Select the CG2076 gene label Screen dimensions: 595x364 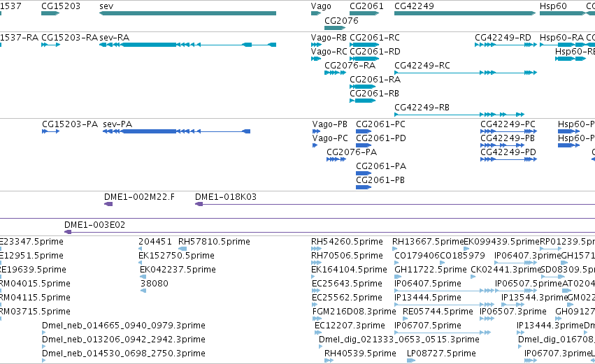click(341, 20)
